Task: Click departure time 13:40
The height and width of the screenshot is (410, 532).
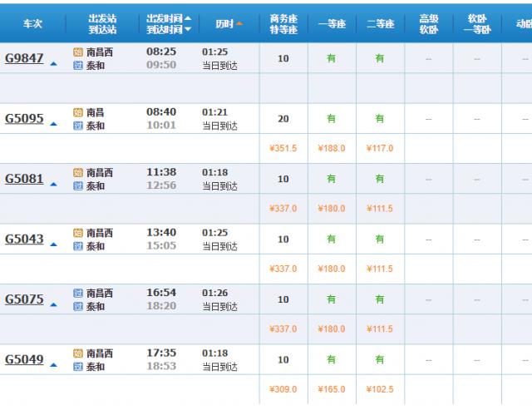Action: tap(161, 233)
